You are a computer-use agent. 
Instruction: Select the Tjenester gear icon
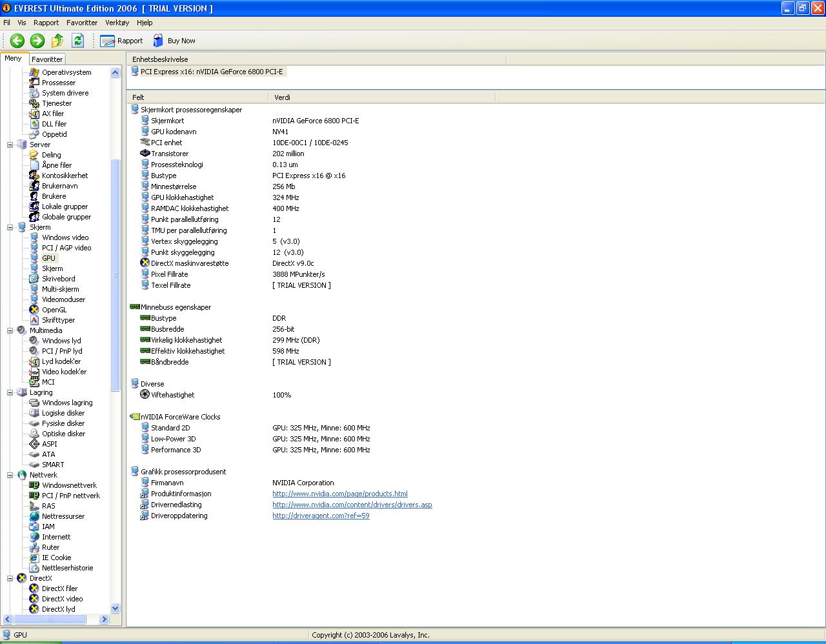pos(34,103)
